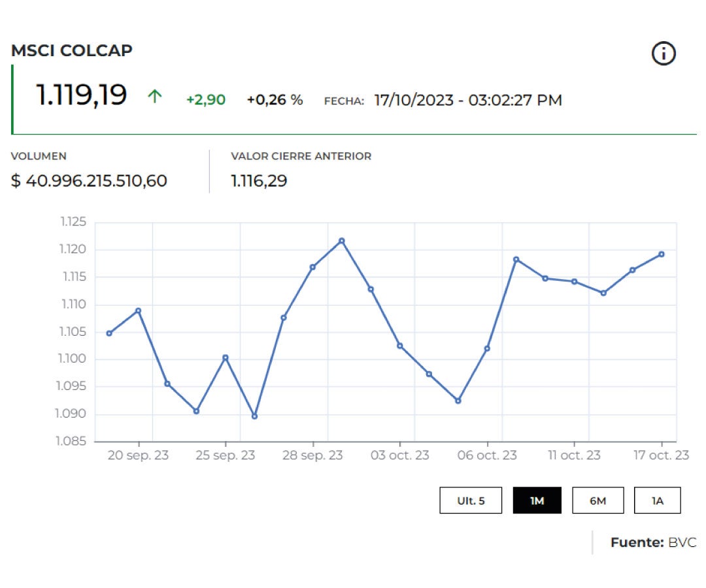Screen dimensions: 706x588
Task: Toggle the currently active 1M range off
Action: 537,500
